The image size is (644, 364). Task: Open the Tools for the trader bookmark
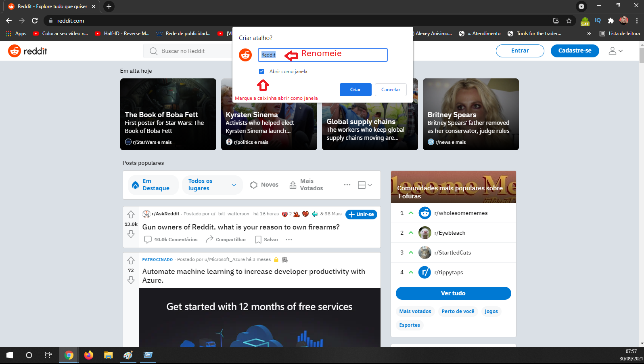[534, 34]
